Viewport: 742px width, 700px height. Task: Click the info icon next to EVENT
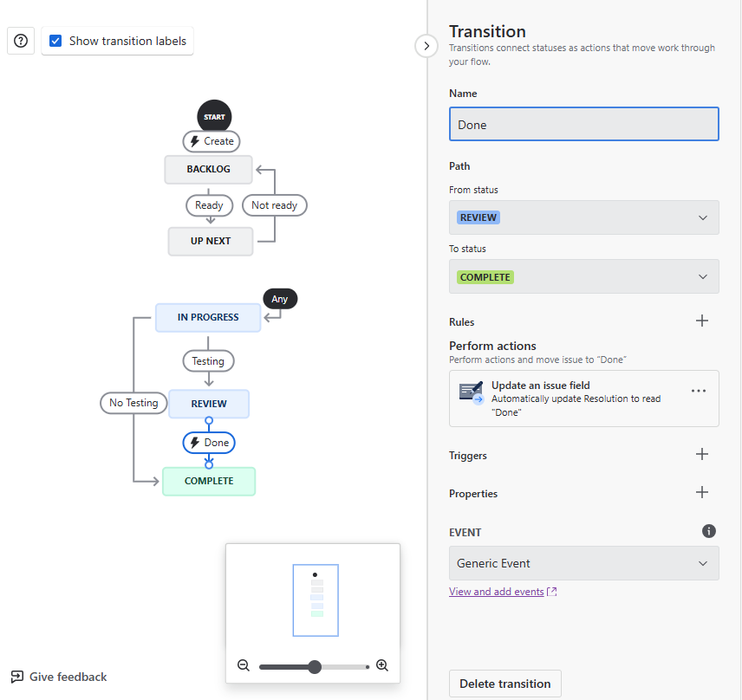(709, 531)
